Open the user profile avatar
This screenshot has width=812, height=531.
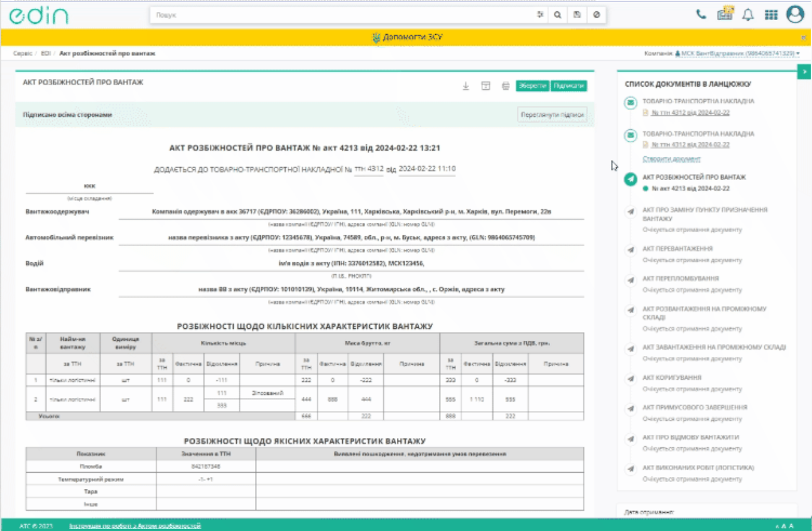click(x=795, y=14)
